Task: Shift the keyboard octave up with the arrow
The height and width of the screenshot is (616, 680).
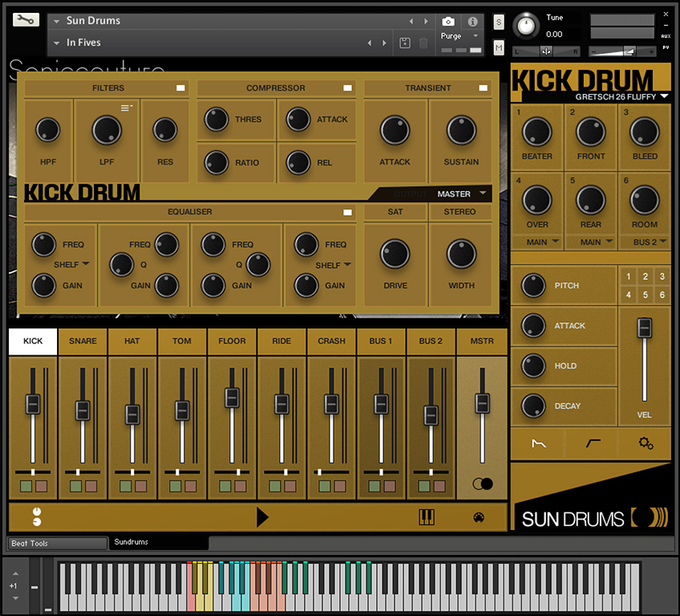Action: point(15,573)
